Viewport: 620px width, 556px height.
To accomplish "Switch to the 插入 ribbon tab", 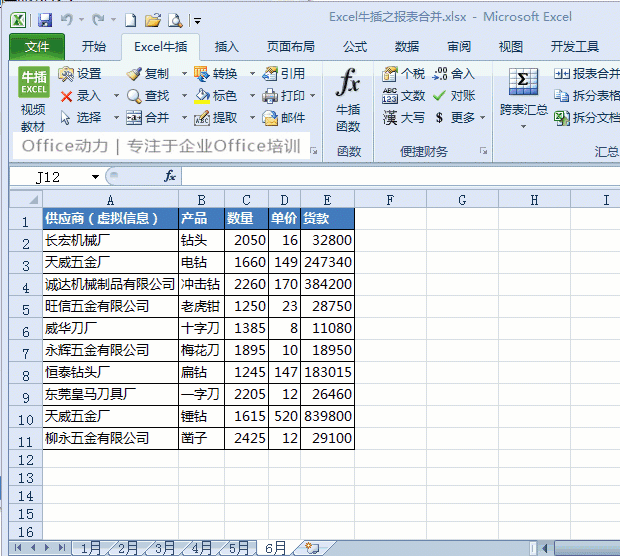I will point(226,47).
